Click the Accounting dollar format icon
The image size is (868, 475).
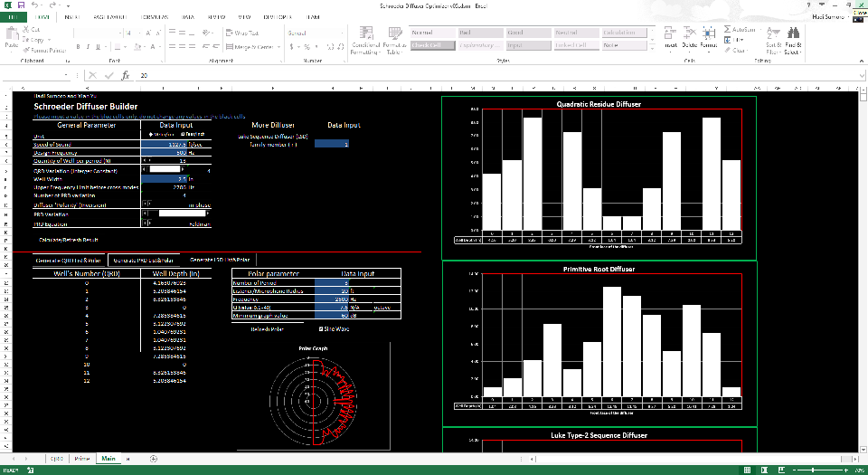[292, 47]
